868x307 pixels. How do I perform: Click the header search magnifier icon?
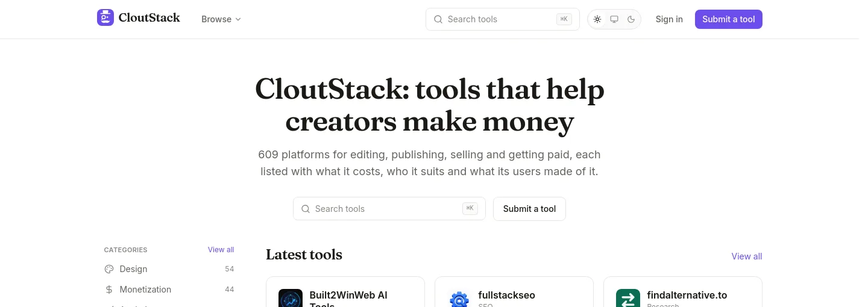pyautogui.click(x=438, y=19)
